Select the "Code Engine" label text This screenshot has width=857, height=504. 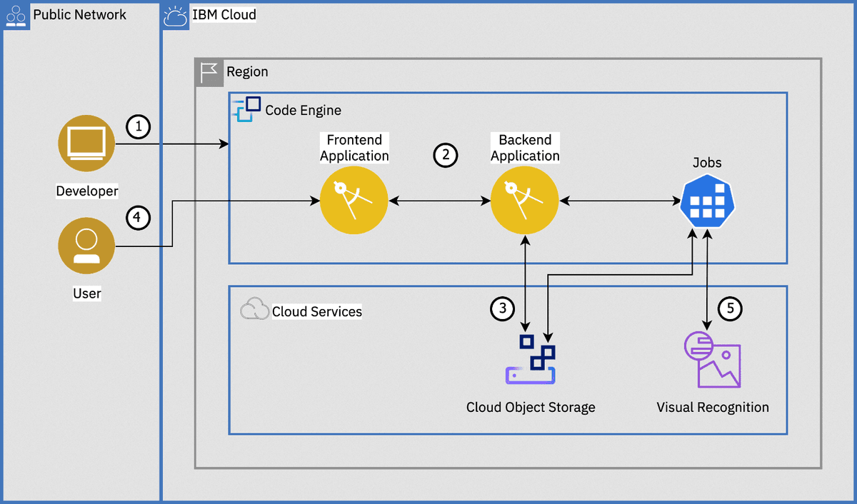tap(304, 111)
